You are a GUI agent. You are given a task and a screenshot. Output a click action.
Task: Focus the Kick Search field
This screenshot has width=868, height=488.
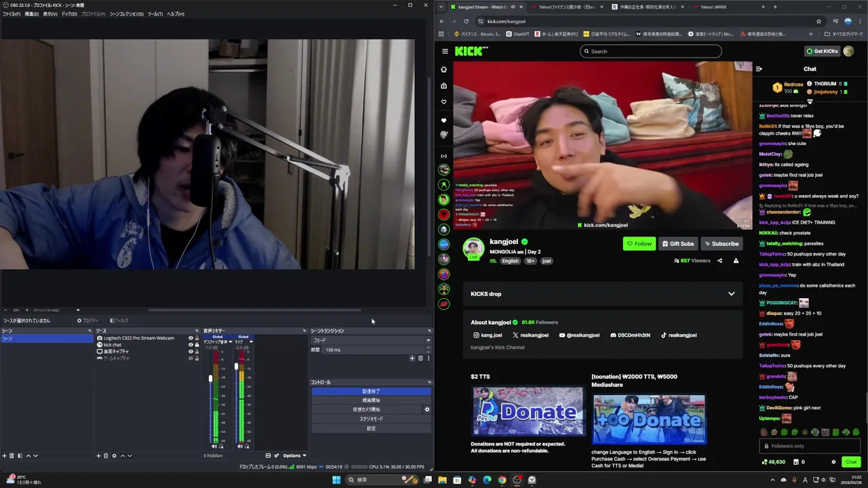pos(650,51)
